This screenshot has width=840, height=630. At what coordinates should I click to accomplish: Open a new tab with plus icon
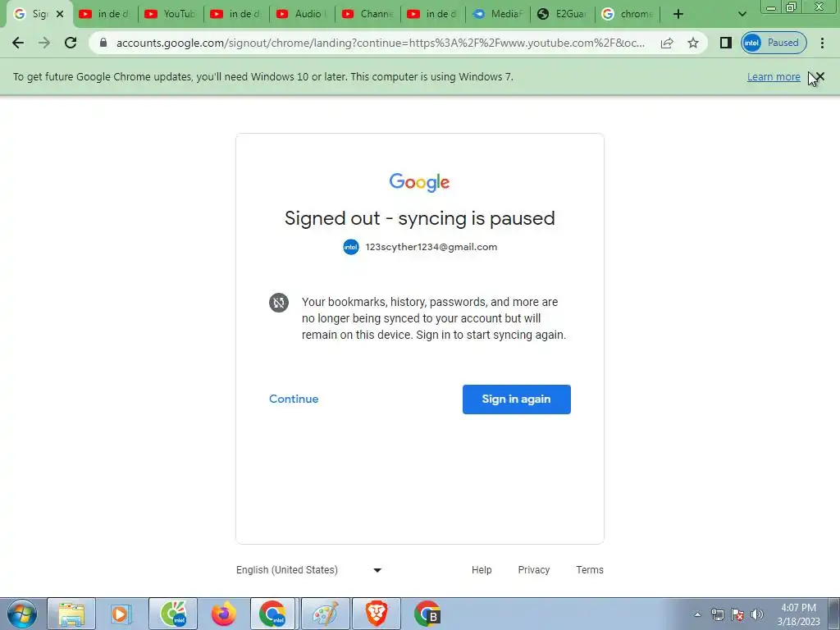pos(678,14)
